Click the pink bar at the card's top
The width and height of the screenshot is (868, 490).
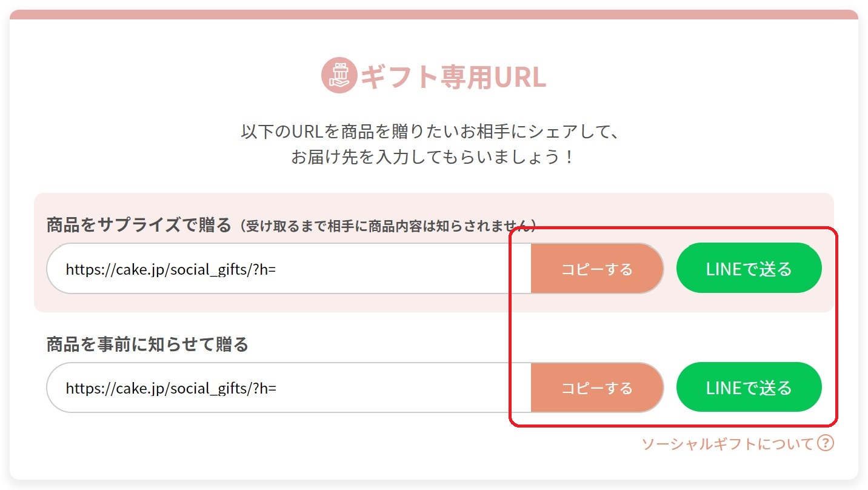[434, 14]
